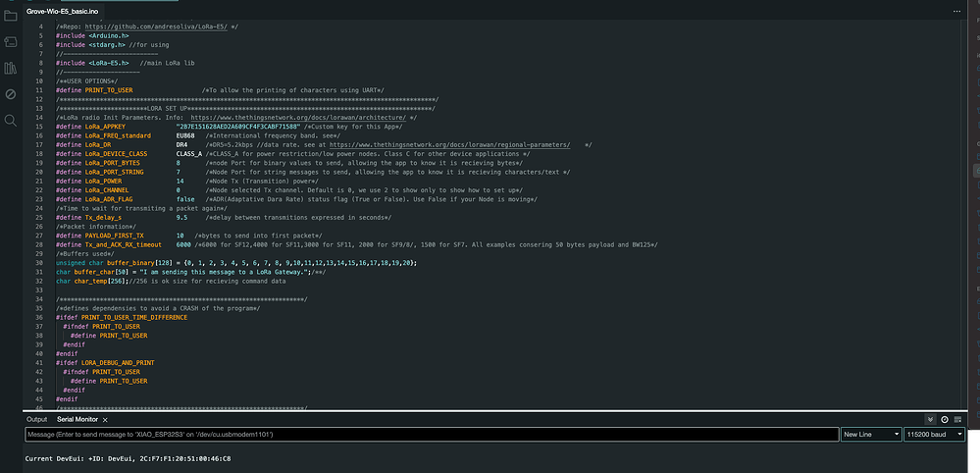
Task: Click PRINT_TO_USER define on line 11
Action: pos(109,90)
